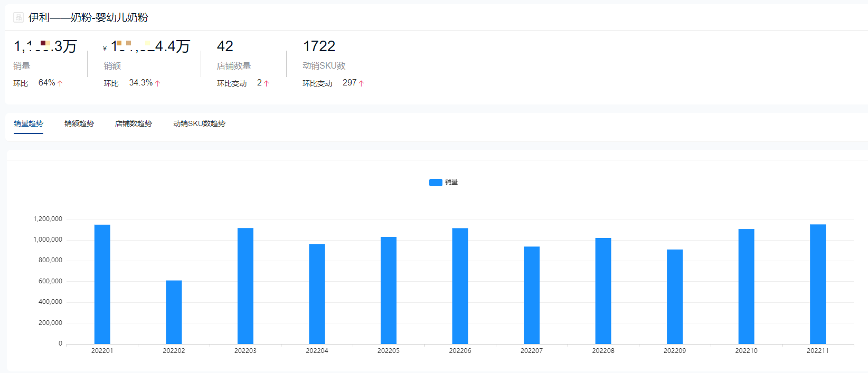This screenshot has width=868, height=373.
Task: Click the 动销SKU数 value 1722
Action: coord(319,46)
